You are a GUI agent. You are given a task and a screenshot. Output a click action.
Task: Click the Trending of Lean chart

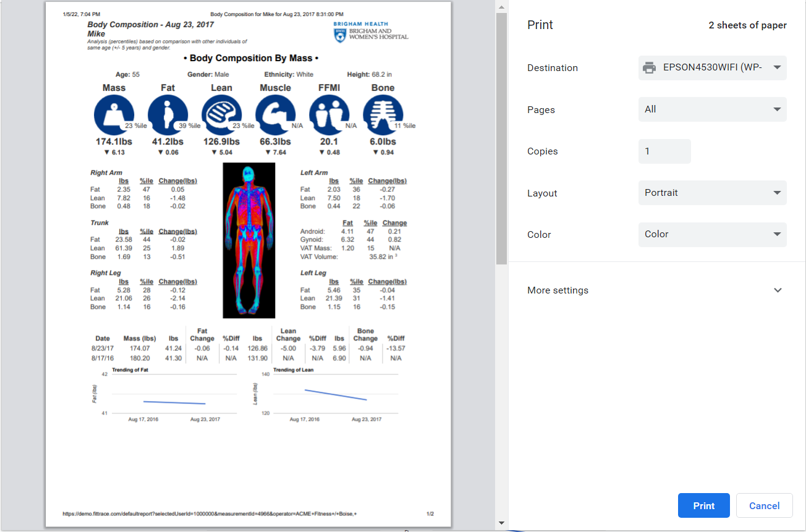327,394
